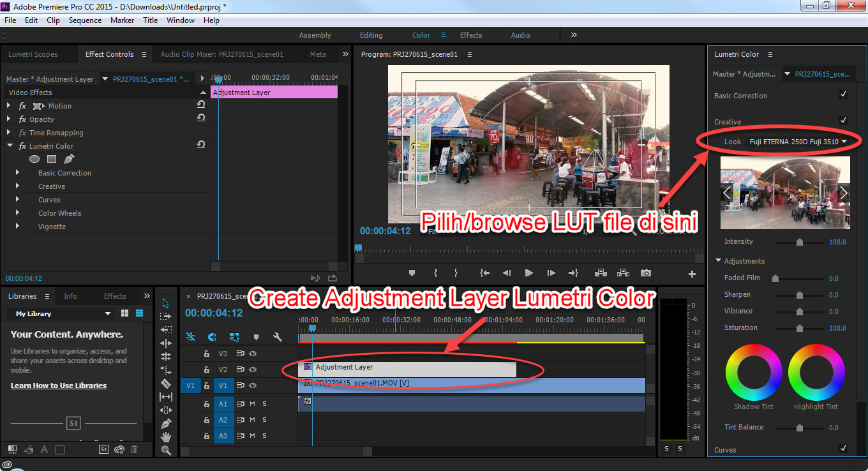Click the Highlight Tint color wheel
868x471 pixels.
[816, 371]
